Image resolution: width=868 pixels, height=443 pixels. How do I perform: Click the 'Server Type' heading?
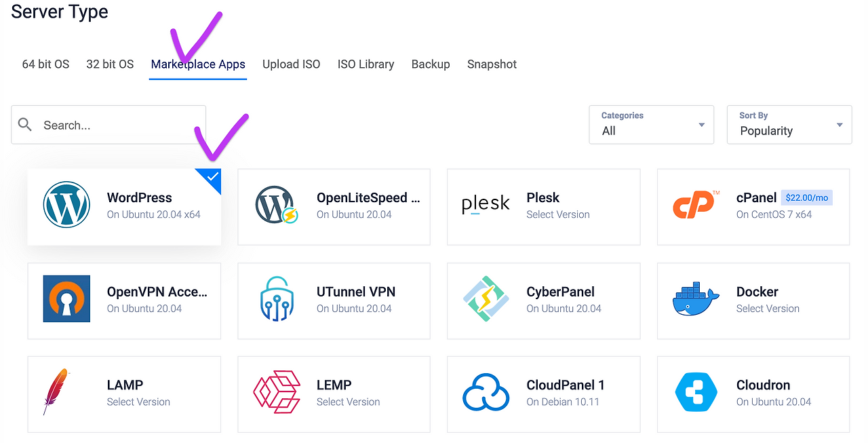point(60,12)
